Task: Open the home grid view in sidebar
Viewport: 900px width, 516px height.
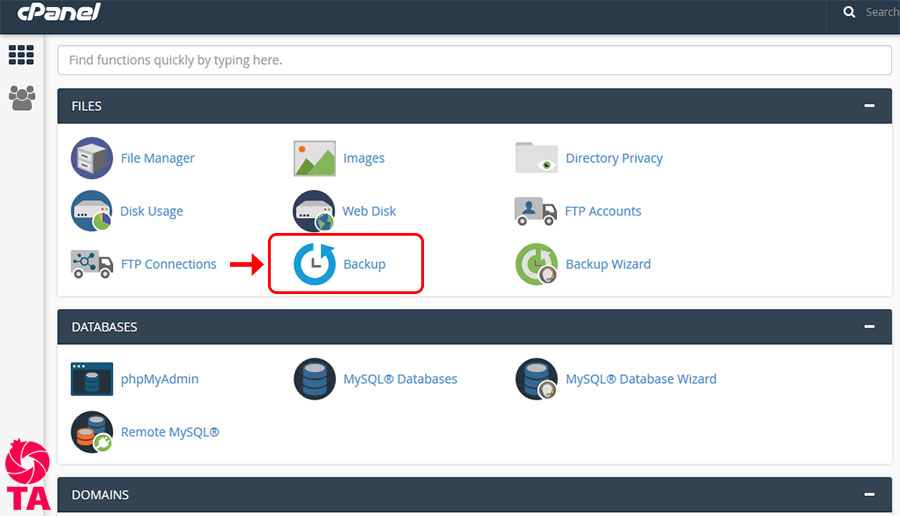Action: [x=21, y=55]
